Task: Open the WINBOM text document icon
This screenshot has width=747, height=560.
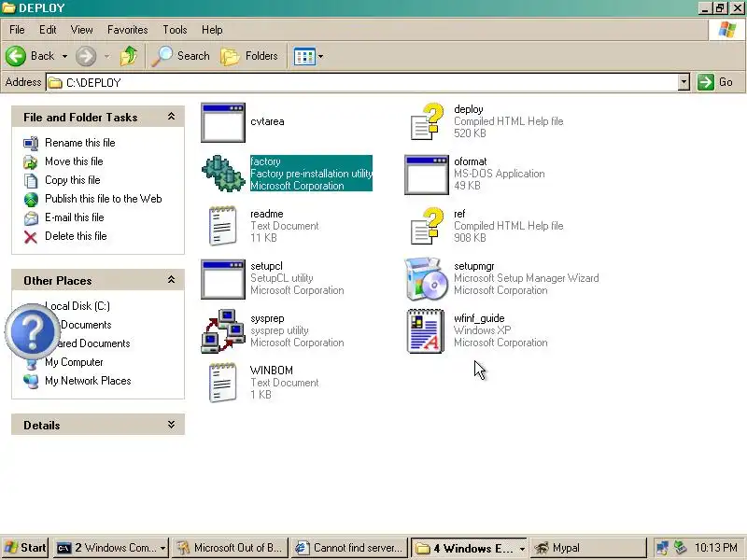Action: (x=223, y=383)
